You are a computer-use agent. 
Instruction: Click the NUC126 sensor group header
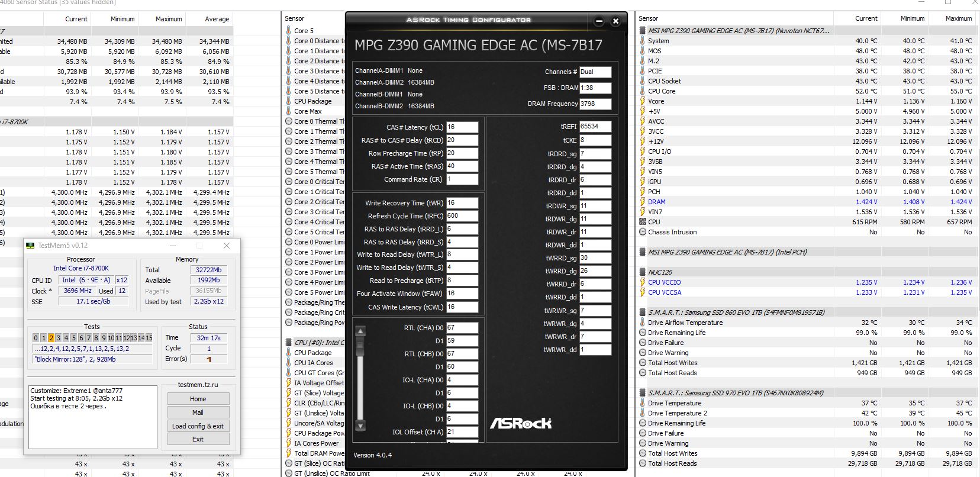[660, 272]
